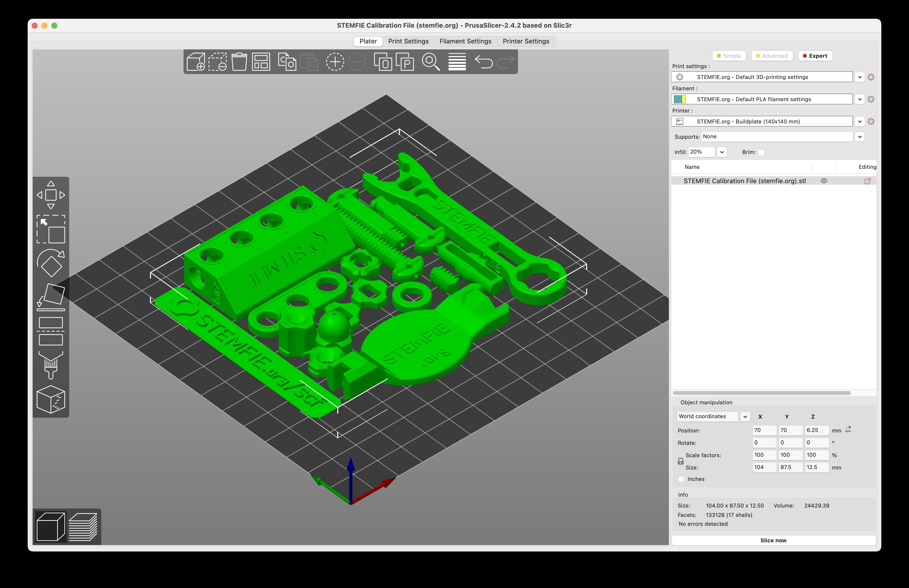Open the World coordinates dropdown
Screen dimensions: 909x588
pos(745,417)
